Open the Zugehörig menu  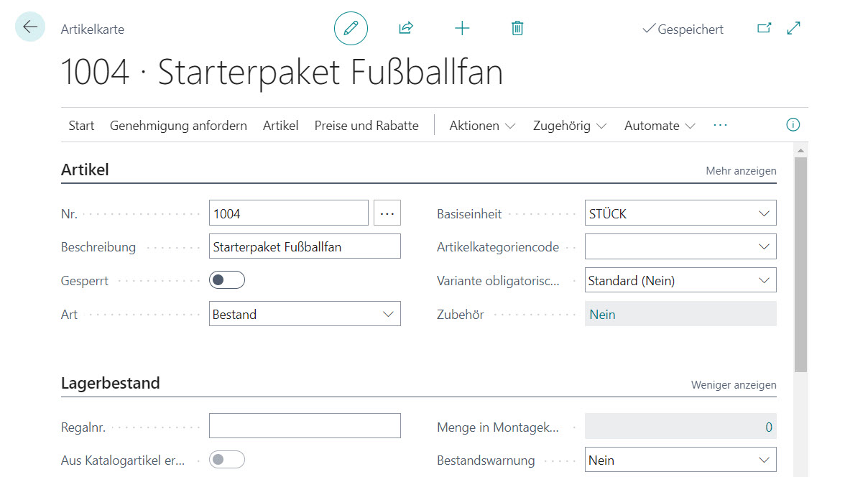[x=570, y=126]
